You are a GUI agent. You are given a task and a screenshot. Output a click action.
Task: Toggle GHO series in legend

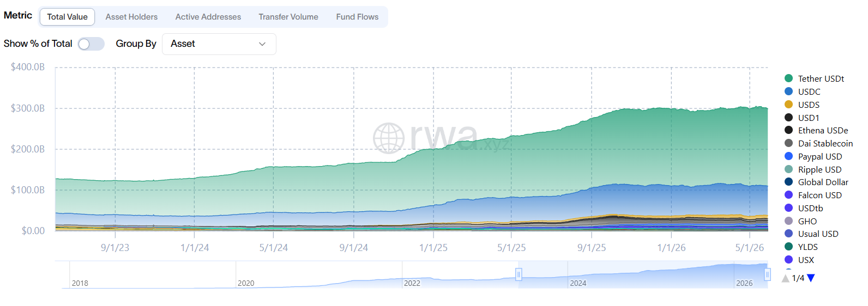pos(800,221)
